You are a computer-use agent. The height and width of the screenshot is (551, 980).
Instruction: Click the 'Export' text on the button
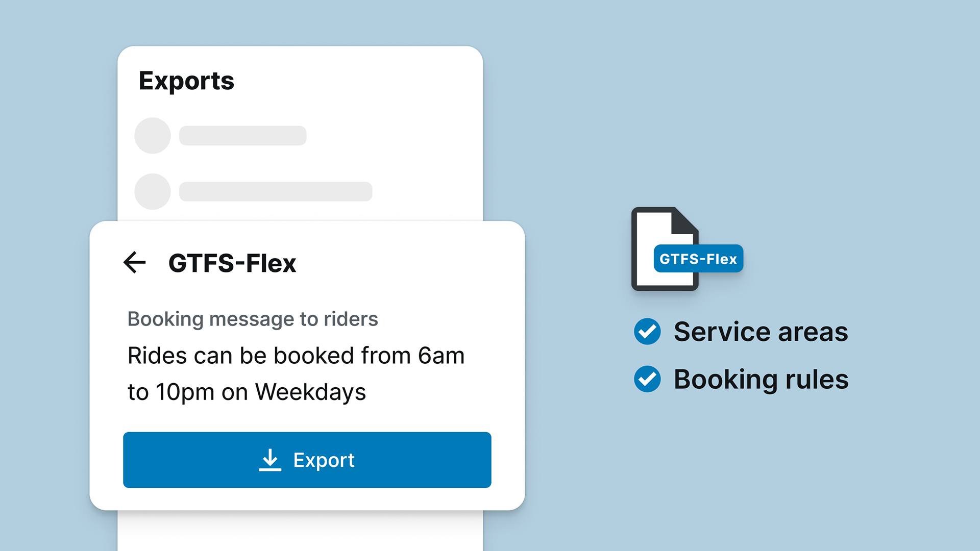point(324,460)
